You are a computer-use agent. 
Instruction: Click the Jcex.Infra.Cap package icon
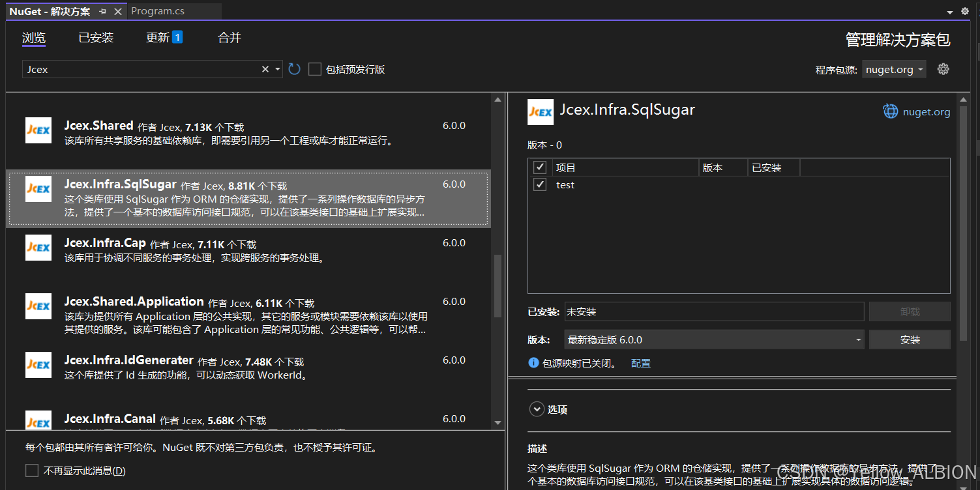[x=38, y=248]
